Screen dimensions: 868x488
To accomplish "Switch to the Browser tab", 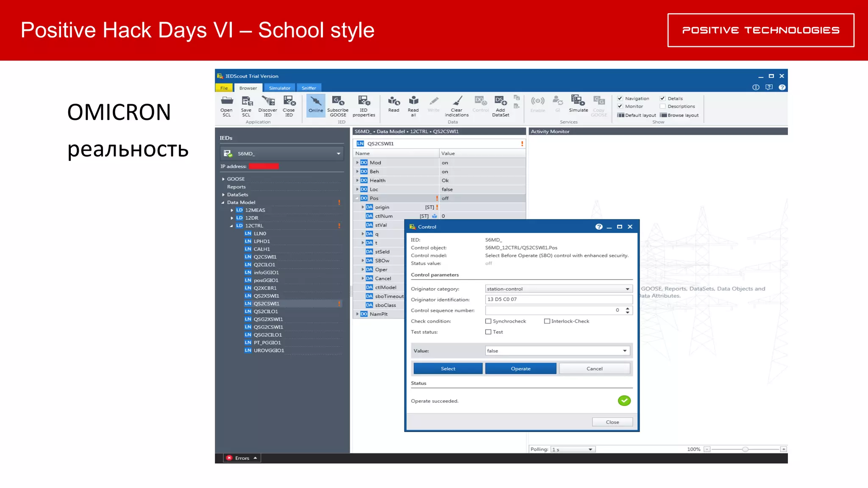I will point(248,88).
